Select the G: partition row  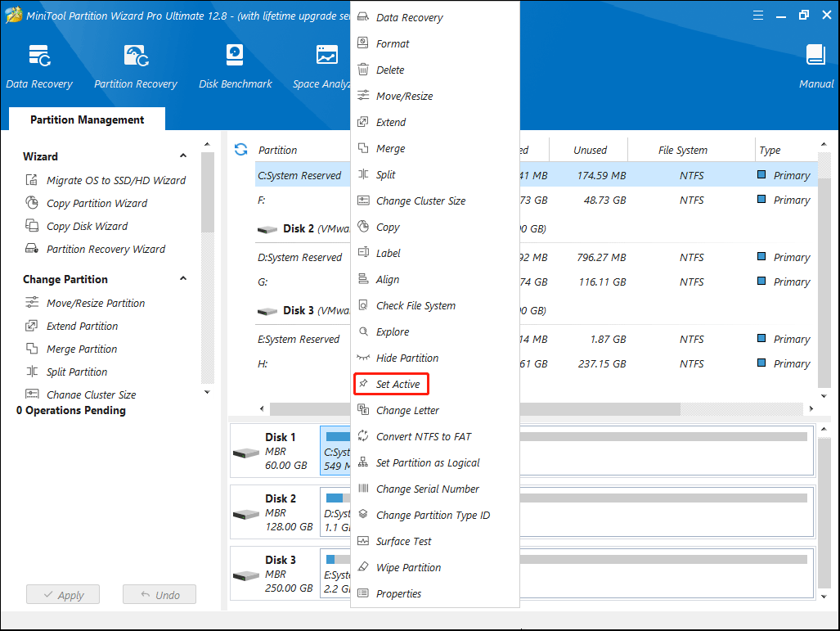pos(537,282)
